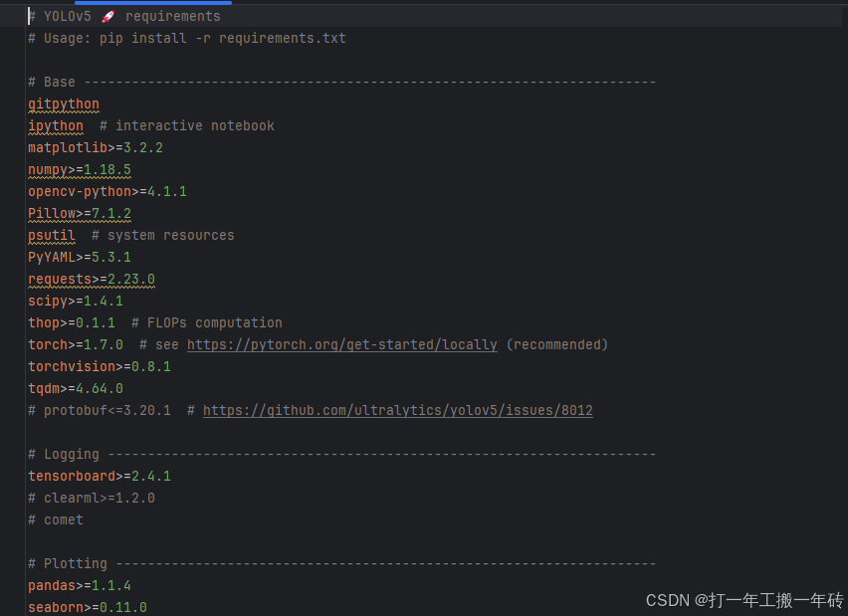The height and width of the screenshot is (616, 848).
Task: Click the '# Plotting' section header comment
Action: tap(341, 563)
